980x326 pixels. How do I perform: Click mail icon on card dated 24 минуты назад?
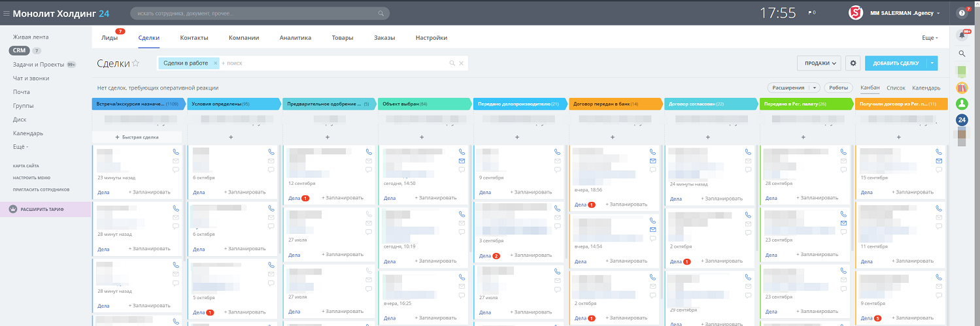[x=747, y=161]
